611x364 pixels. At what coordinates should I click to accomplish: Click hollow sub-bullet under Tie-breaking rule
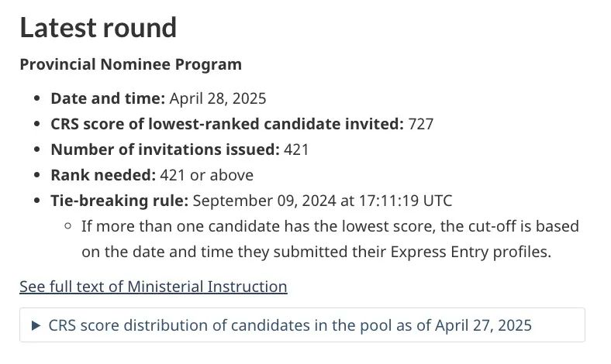pyautogui.click(x=67, y=227)
